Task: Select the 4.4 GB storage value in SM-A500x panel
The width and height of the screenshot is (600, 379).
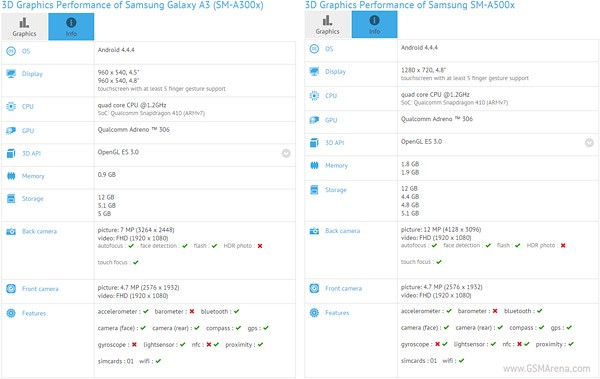Action: pyautogui.click(x=410, y=196)
